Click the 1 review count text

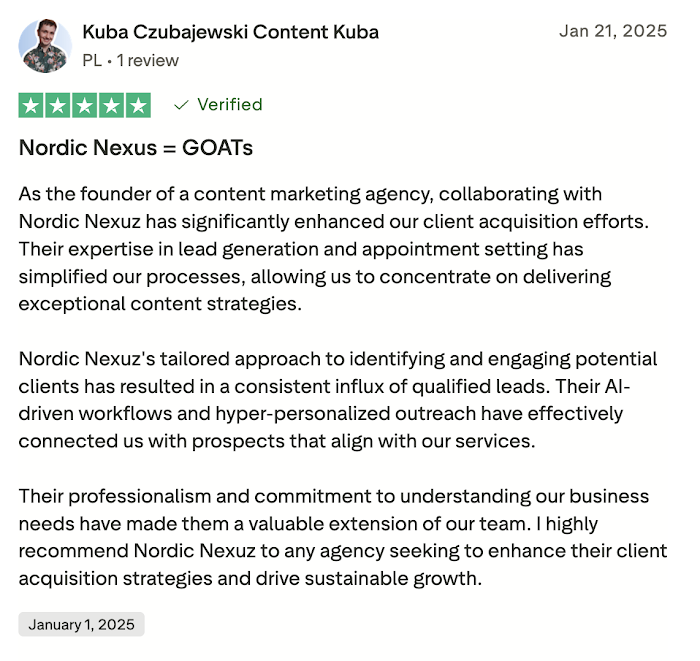point(148,60)
